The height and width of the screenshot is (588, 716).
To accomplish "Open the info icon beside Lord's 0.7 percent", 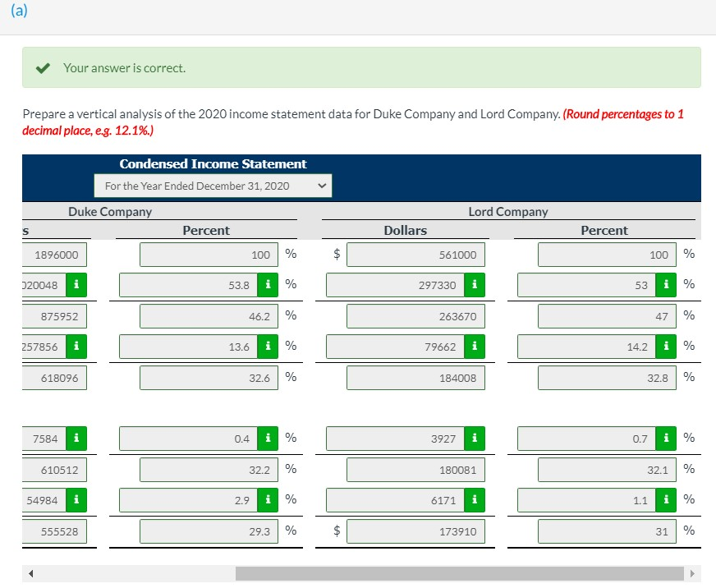I will [x=666, y=438].
